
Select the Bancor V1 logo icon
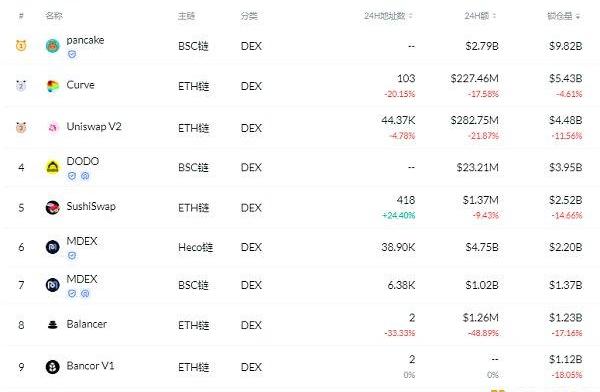(53, 367)
